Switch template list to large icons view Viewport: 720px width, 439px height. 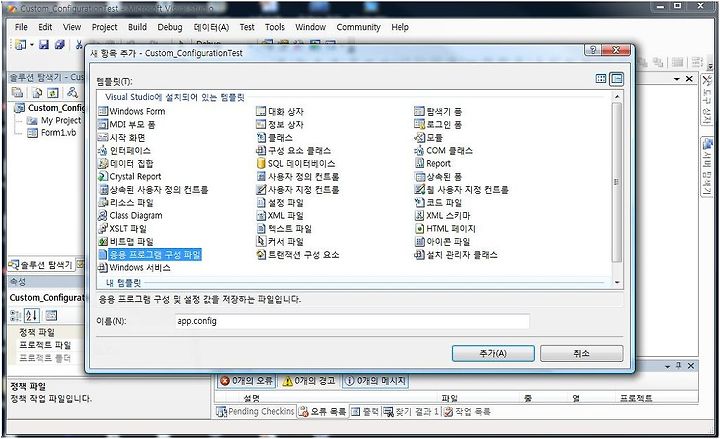(x=601, y=79)
